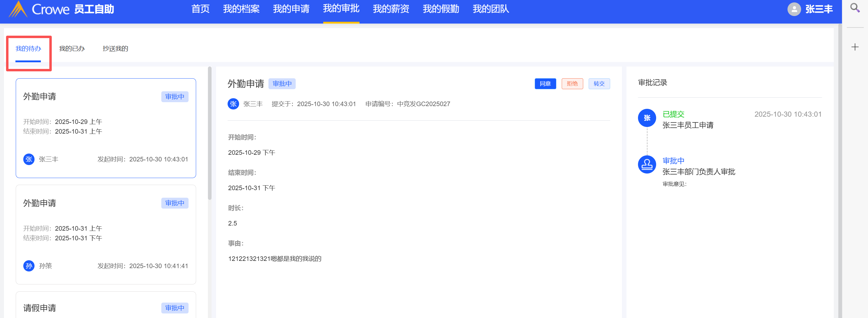
Task: Click the reason text 121221321321嗯都是我的我说的
Action: pos(275,258)
